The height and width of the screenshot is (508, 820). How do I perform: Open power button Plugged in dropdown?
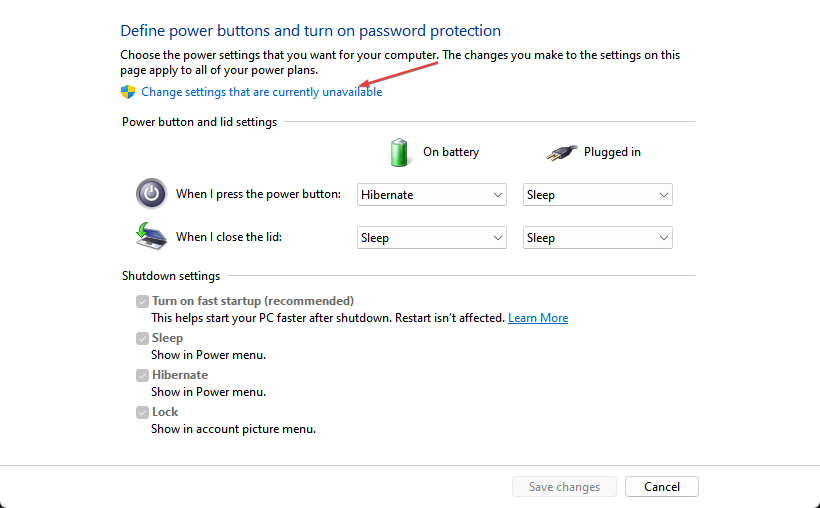point(598,195)
